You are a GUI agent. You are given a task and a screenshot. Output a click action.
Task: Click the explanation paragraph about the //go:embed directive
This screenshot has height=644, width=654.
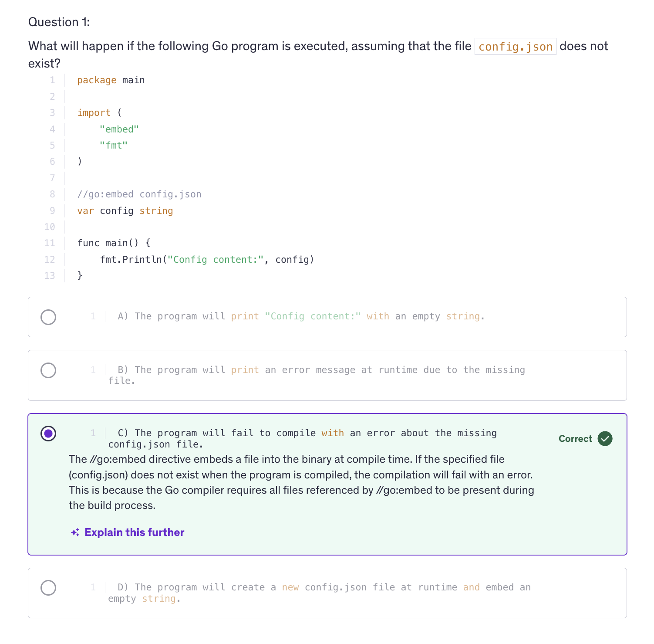[301, 482]
